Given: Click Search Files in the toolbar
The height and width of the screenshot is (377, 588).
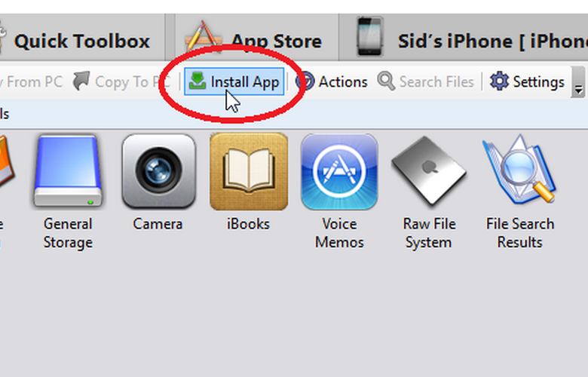Looking at the screenshot, I should click(426, 81).
